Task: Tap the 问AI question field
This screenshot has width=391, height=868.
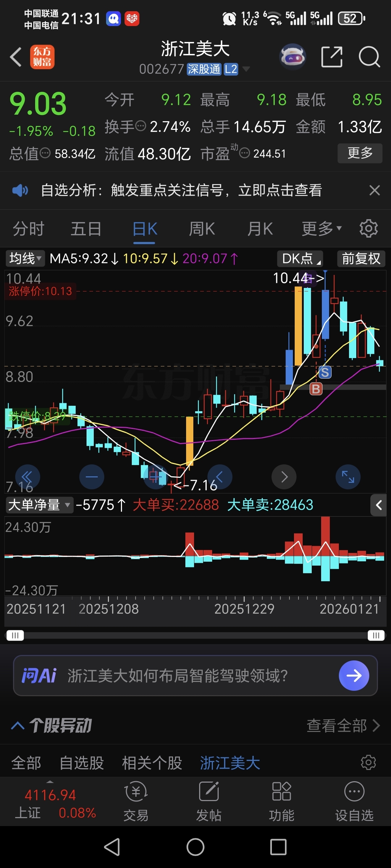Action: [195, 675]
